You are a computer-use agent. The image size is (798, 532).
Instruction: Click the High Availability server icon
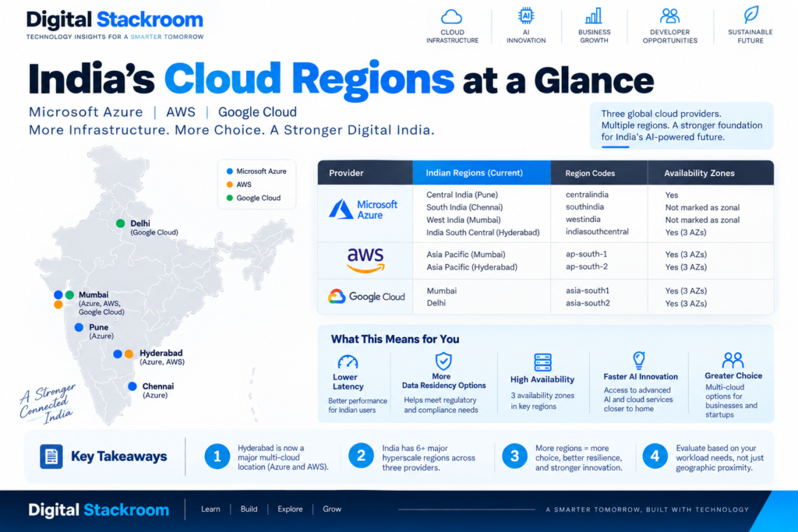[x=542, y=363]
